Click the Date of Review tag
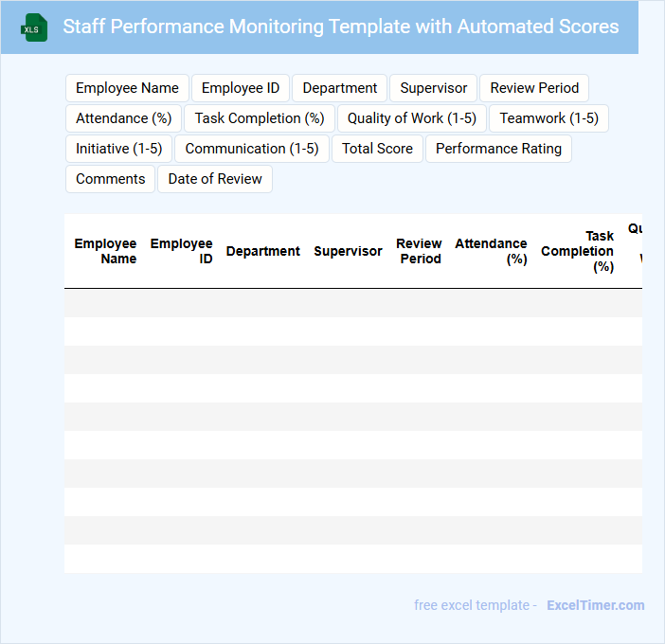Viewport: 665px width, 644px height. 215,179
